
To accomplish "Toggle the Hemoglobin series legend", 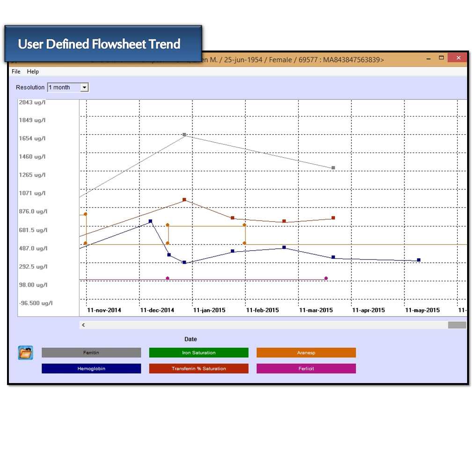I will coord(91,369).
